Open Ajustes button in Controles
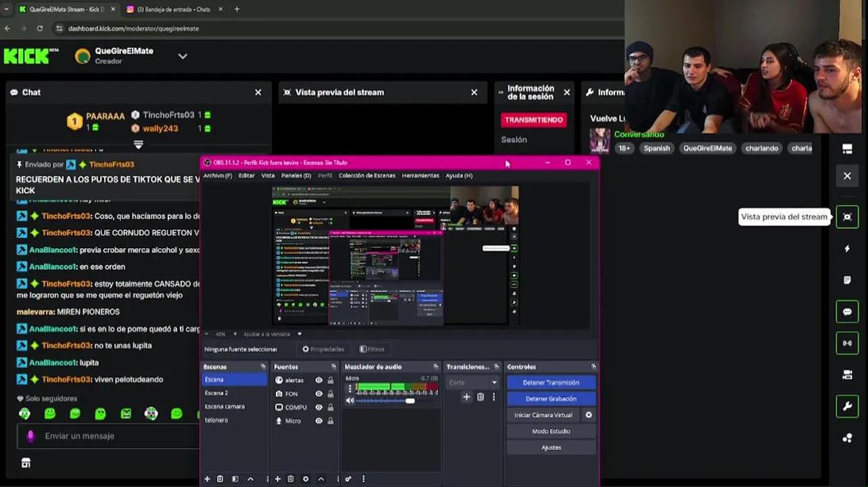The width and height of the screenshot is (868, 487). [x=551, y=447]
